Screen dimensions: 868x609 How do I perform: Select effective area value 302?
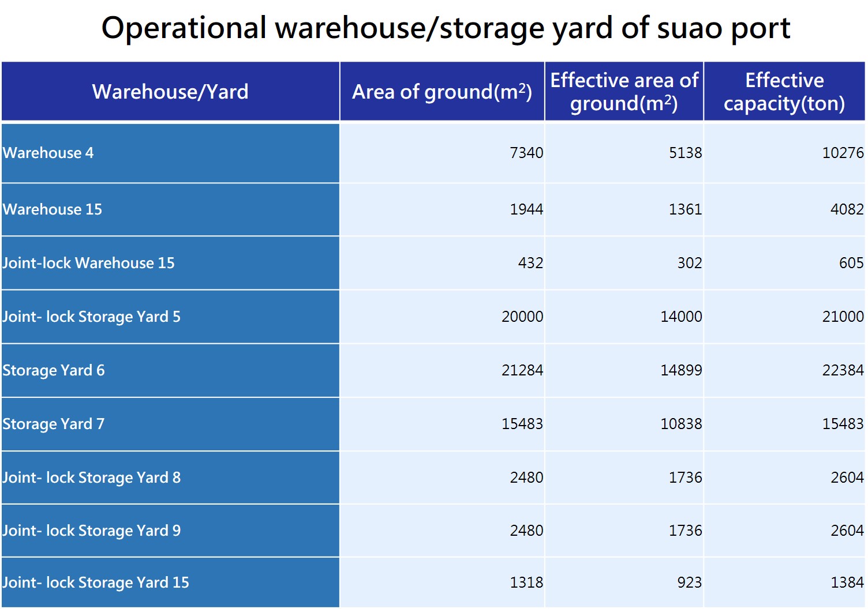690,263
